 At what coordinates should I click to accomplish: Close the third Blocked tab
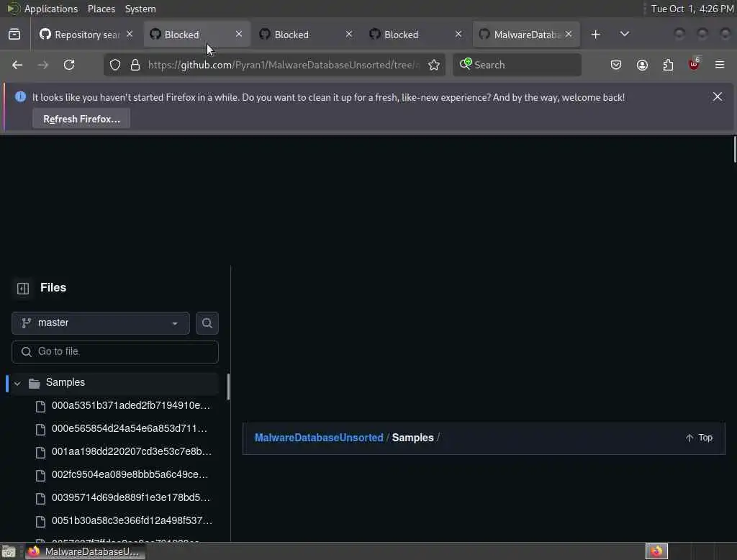tap(458, 34)
